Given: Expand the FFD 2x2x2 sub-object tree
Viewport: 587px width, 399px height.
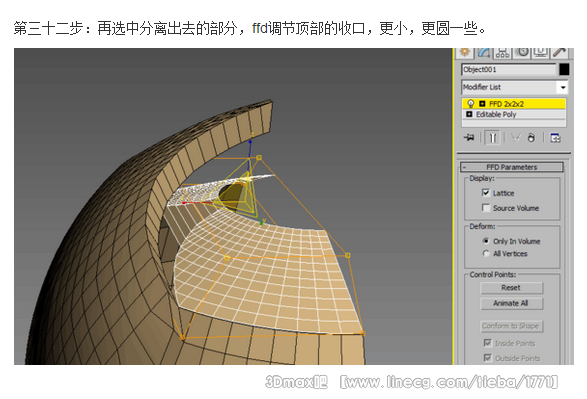Looking at the screenshot, I should pos(482,104).
